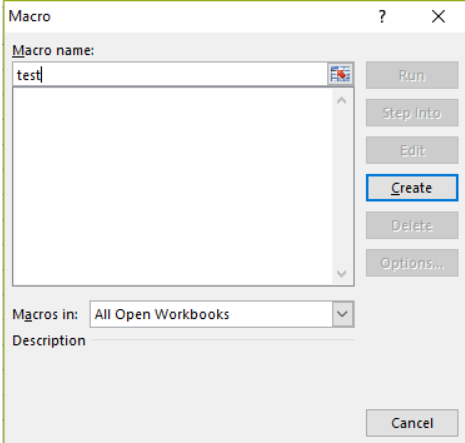Click the scroll down arrow in macro list
This screenshot has width=465, height=443.
pos(341,274)
